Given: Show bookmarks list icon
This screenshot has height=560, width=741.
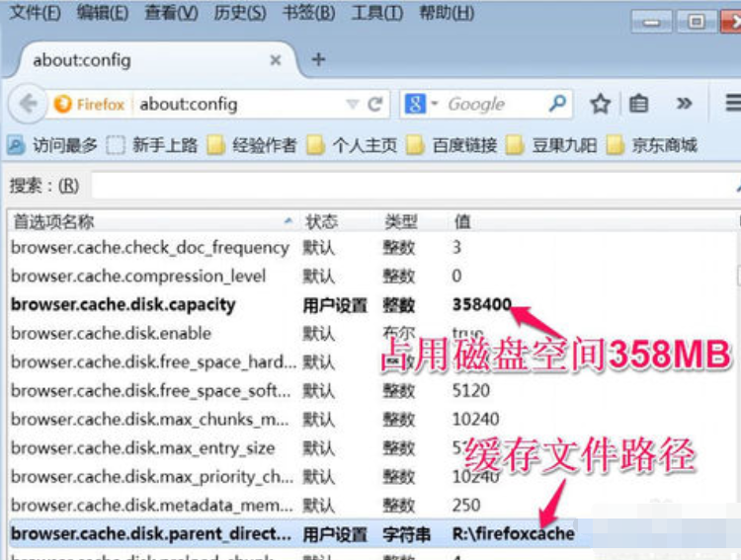Looking at the screenshot, I should 638,104.
